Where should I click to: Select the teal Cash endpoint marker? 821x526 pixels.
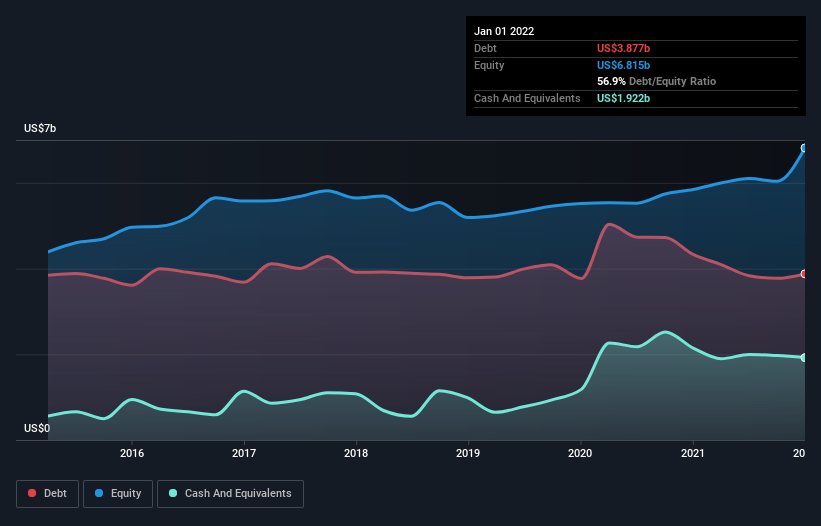tap(804, 357)
